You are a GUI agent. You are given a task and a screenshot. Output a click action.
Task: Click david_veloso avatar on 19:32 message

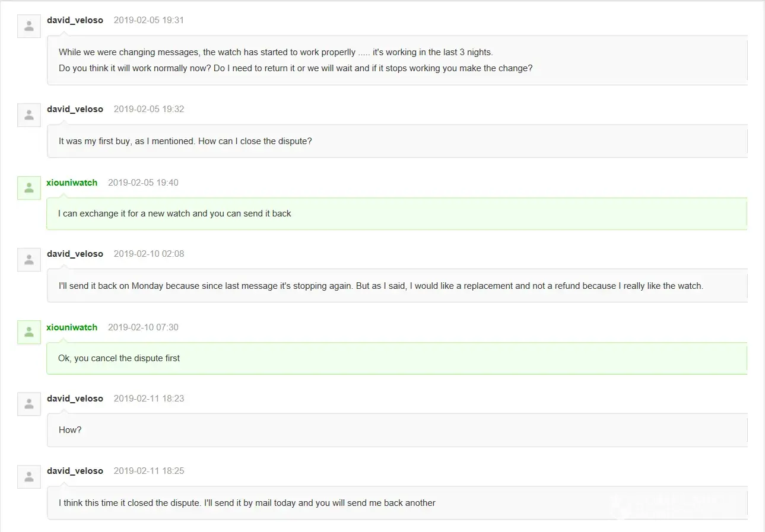pyautogui.click(x=28, y=115)
